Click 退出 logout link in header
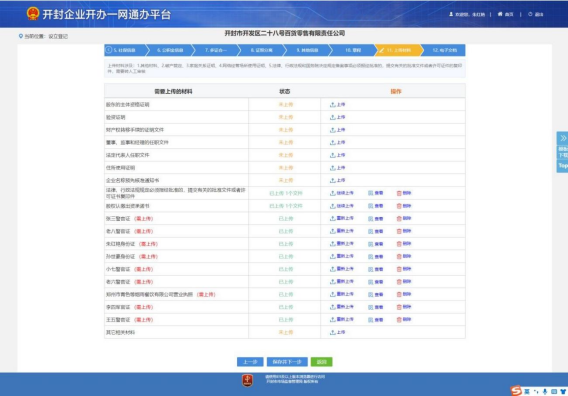This screenshot has width=568, height=396. (536, 14)
